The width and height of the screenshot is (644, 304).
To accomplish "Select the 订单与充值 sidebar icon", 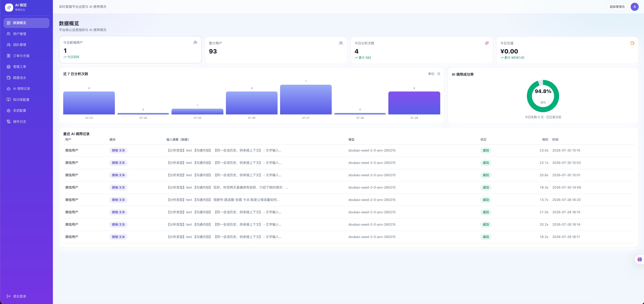I will [9, 56].
